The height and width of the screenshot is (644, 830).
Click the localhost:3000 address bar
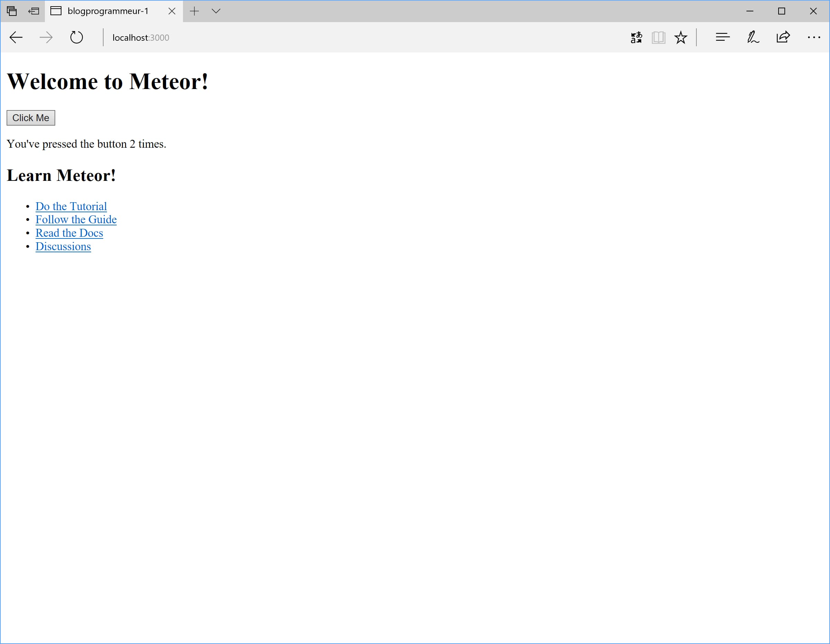click(x=141, y=38)
